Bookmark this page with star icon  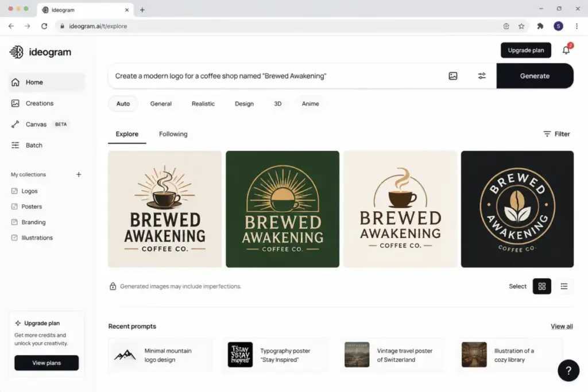coord(521,26)
